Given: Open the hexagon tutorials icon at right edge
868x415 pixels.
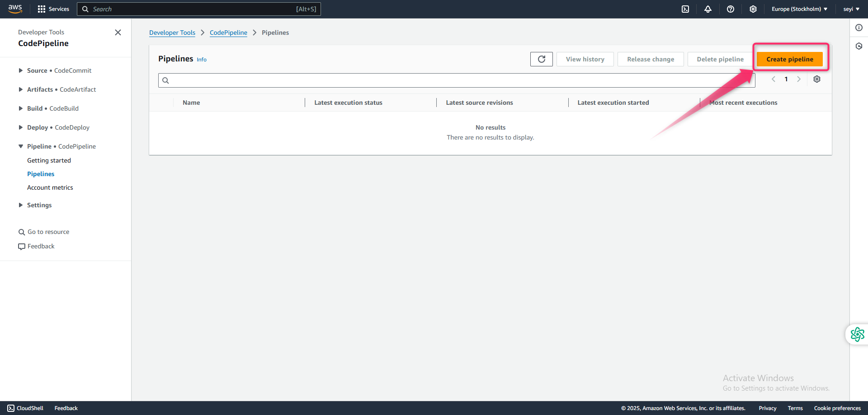Looking at the screenshot, I should (x=859, y=46).
